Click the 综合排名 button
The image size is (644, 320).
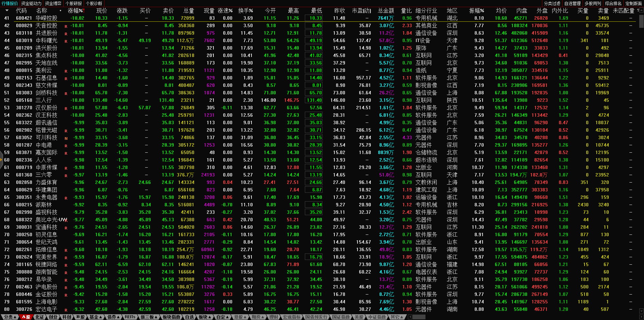point(613,3)
